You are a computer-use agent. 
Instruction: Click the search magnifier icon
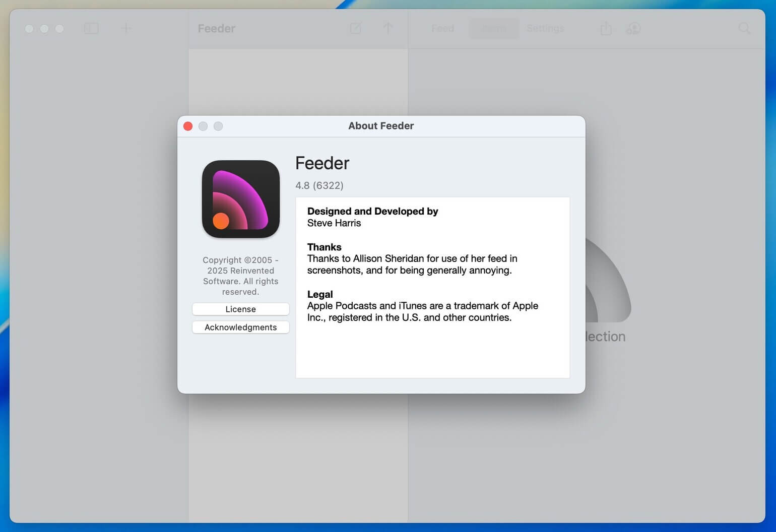[x=744, y=28]
